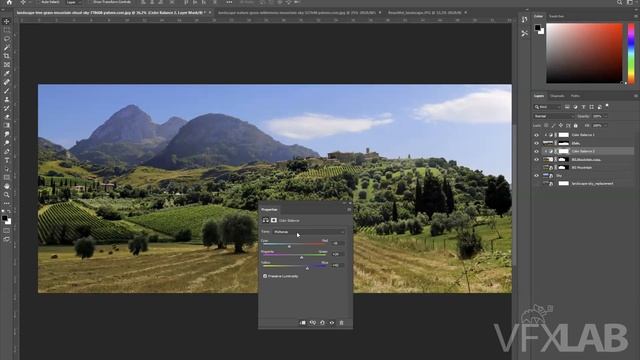This screenshot has height=360, width=640.
Task: Select the Eyedropper tool
Action: [7, 73]
